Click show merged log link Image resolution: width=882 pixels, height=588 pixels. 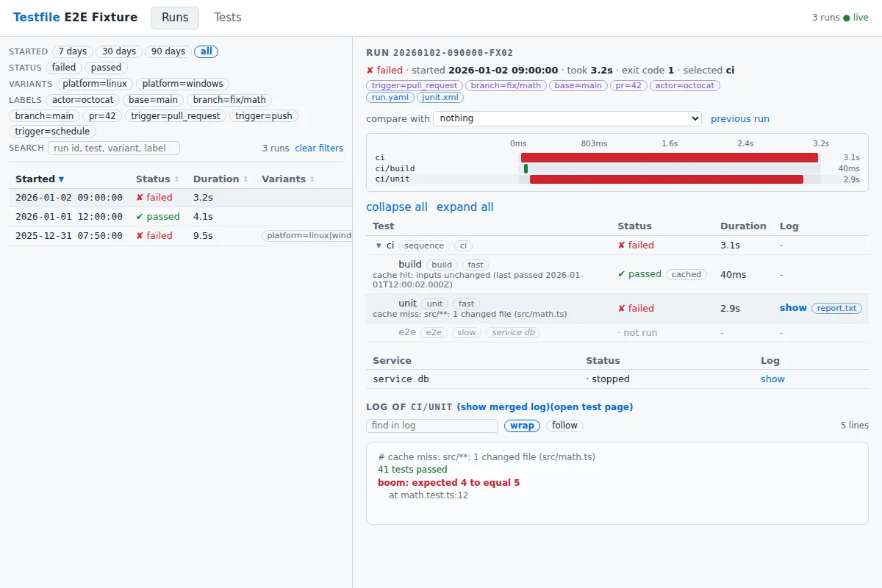tap(503, 407)
